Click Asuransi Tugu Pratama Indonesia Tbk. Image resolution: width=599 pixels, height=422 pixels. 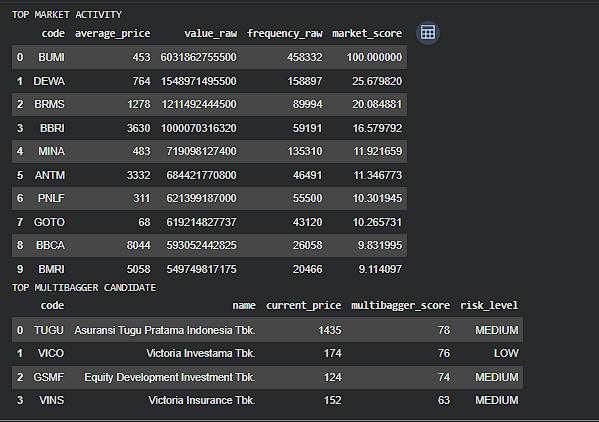coord(165,330)
